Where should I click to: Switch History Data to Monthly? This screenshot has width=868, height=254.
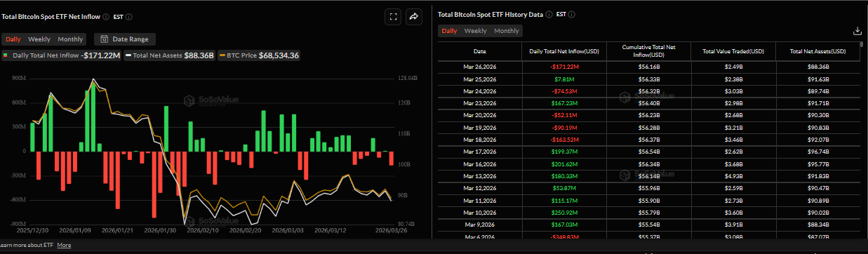point(507,31)
